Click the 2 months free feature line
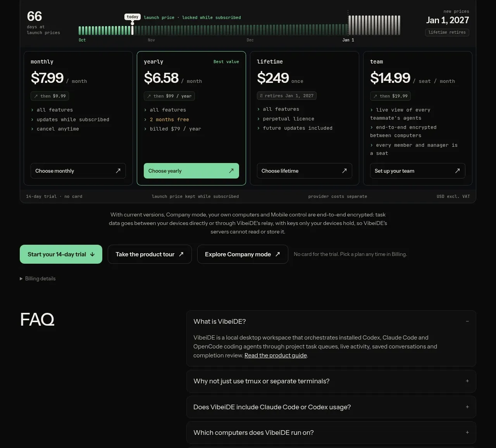The width and height of the screenshot is (496, 448). (169, 120)
